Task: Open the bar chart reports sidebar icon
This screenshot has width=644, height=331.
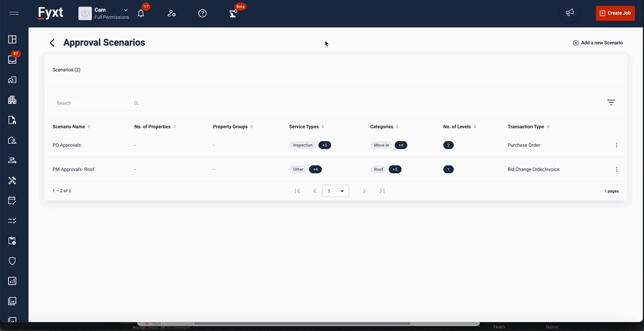Action: point(13,281)
